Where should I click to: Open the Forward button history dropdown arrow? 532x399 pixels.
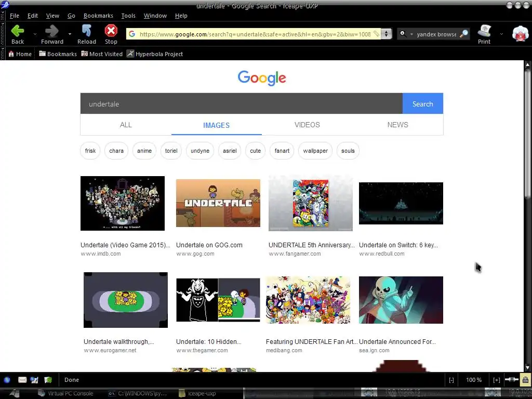pyautogui.click(x=70, y=34)
